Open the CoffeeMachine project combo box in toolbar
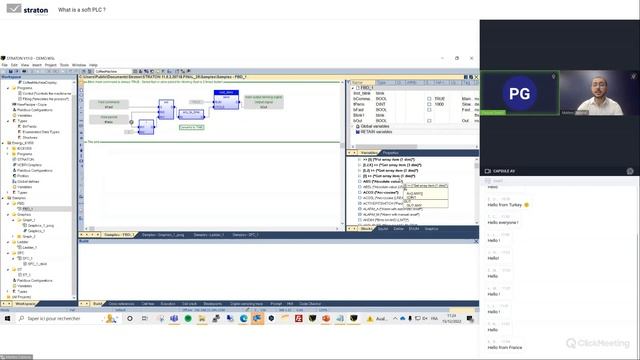Image resolution: width=640 pixels, height=360 pixels. pos(113,71)
